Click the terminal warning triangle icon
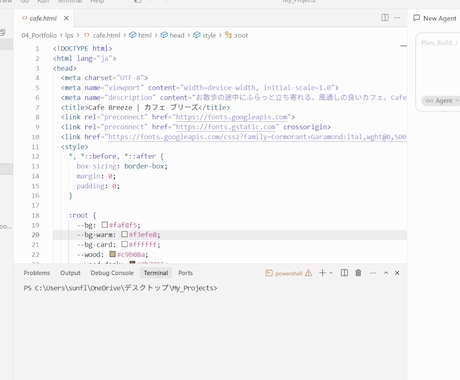Screen dimensions: 460x380 coord(309,273)
